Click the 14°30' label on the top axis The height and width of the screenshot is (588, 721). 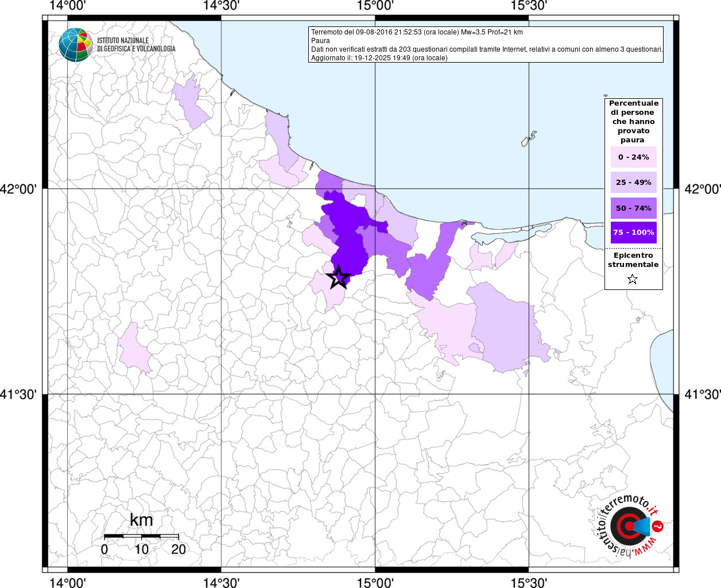[x=221, y=6]
